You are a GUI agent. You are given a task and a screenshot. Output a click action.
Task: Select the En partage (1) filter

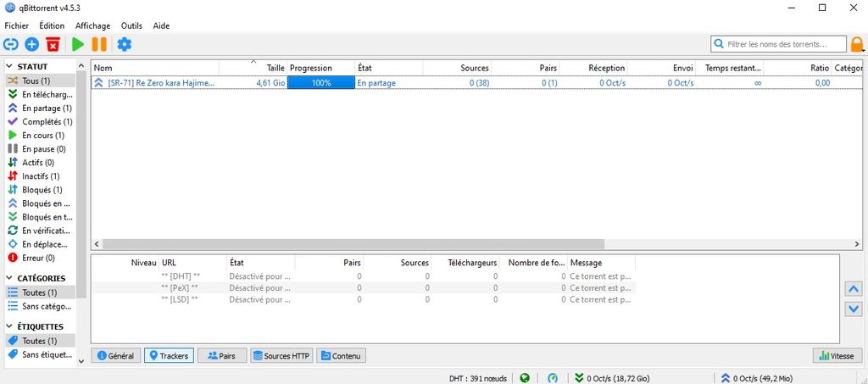coord(47,108)
